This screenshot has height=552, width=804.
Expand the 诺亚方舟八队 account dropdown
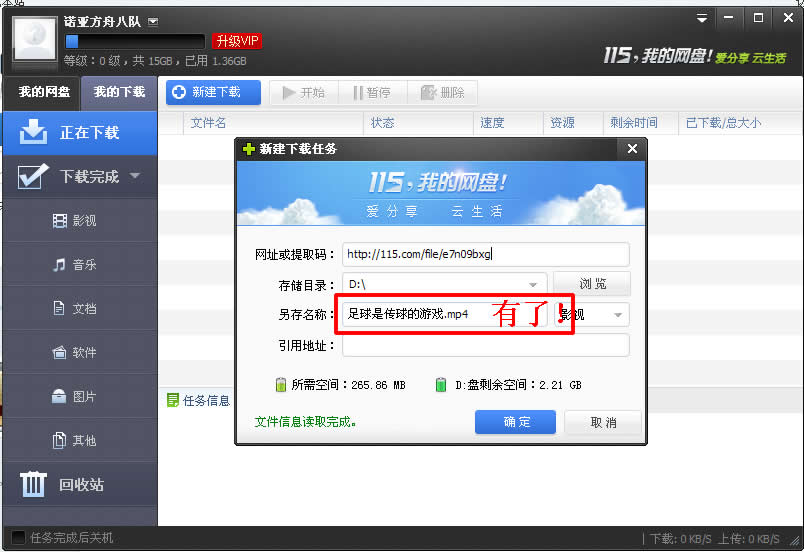[153, 22]
